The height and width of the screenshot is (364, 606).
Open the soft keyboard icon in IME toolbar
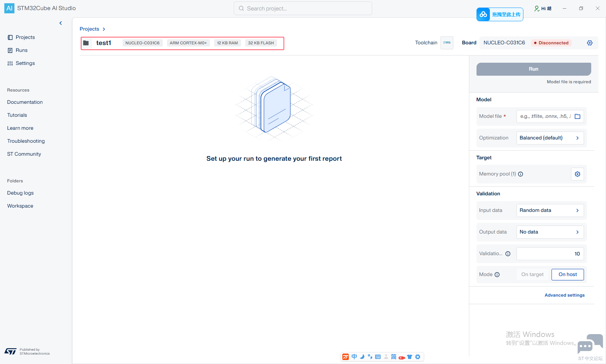click(x=378, y=357)
